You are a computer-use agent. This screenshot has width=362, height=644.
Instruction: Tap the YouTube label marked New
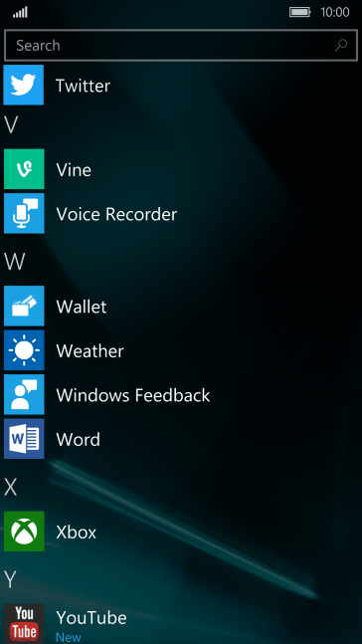[69, 637]
